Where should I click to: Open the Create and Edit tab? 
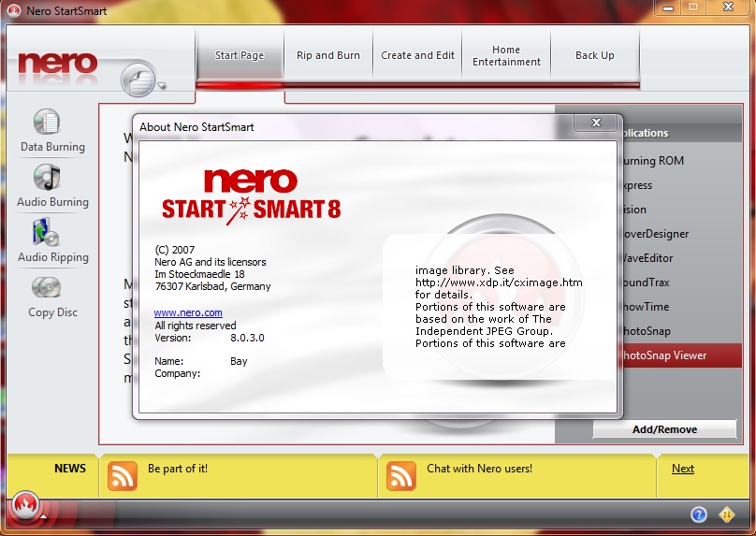[x=417, y=55]
